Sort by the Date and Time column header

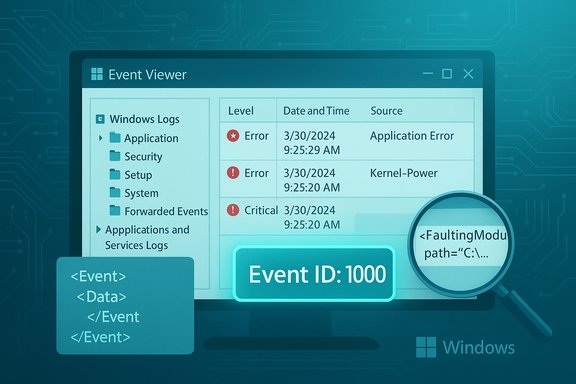tap(316, 111)
